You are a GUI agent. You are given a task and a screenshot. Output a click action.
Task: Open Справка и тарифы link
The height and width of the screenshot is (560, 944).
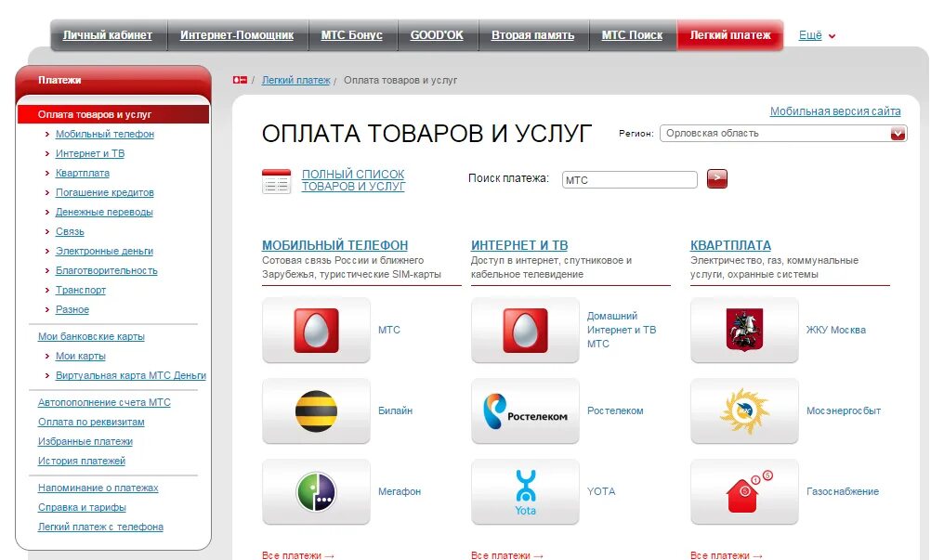click(x=82, y=507)
